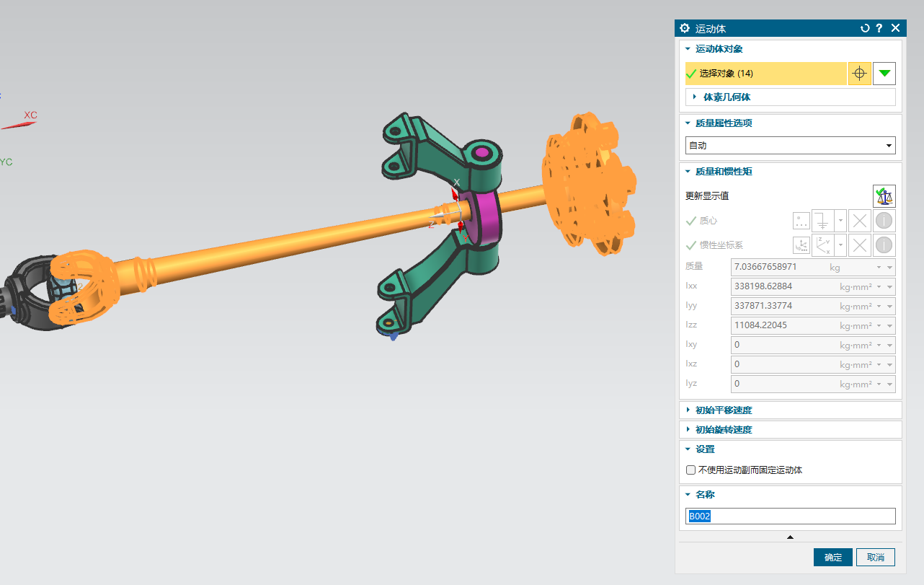Click the select object crosshair icon

[858, 74]
